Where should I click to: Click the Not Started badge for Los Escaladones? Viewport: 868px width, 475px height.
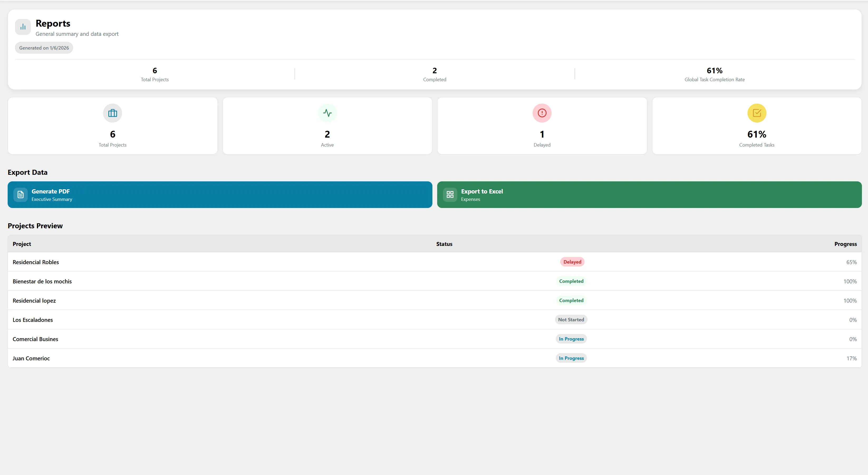(x=571, y=320)
